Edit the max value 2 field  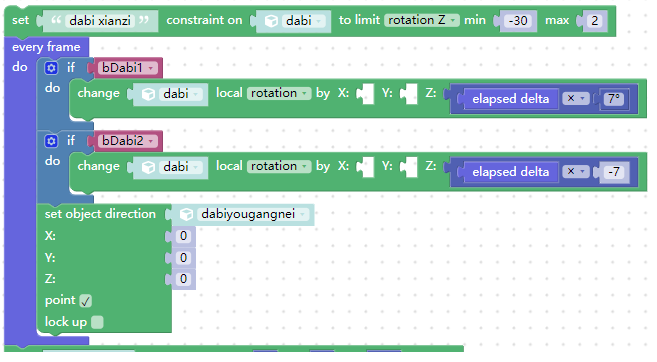point(595,21)
